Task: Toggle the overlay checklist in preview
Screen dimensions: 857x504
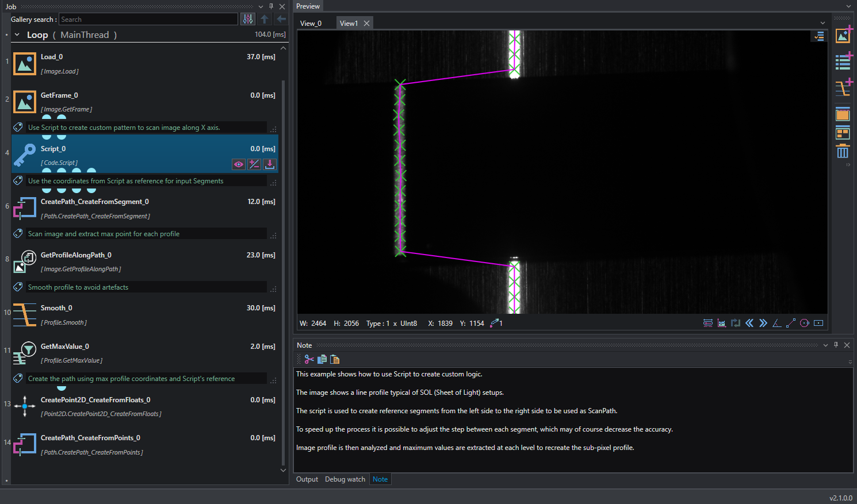Action: click(819, 36)
